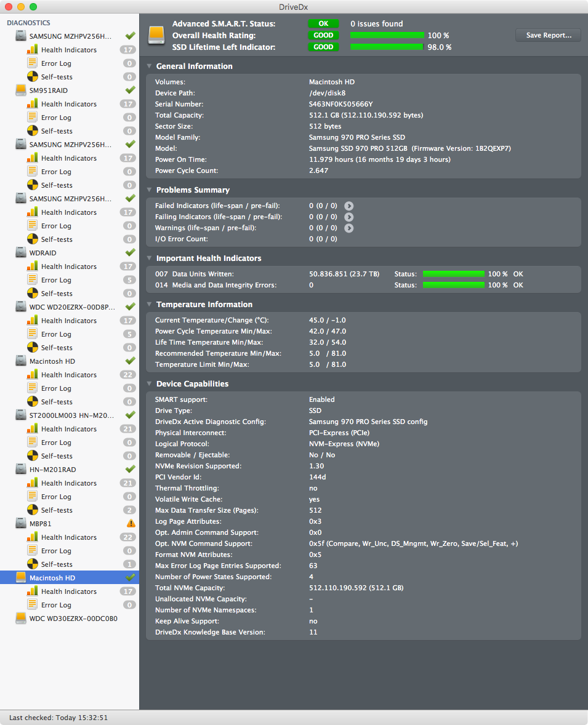Select the WDC WD30EZRX-00DC0B0 drive
The height and width of the screenshot is (725, 588).
coord(70,618)
